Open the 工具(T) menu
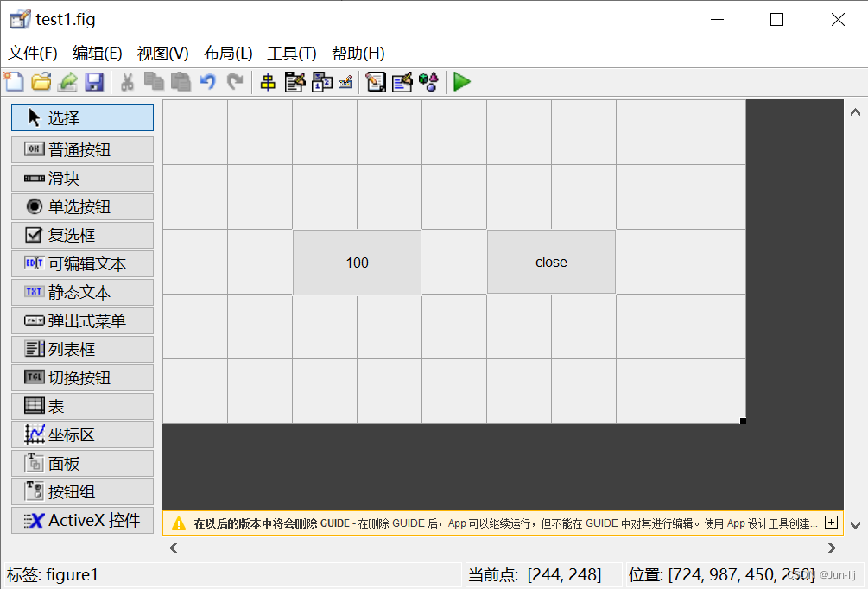868x589 pixels. pyautogui.click(x=292, y=54)
